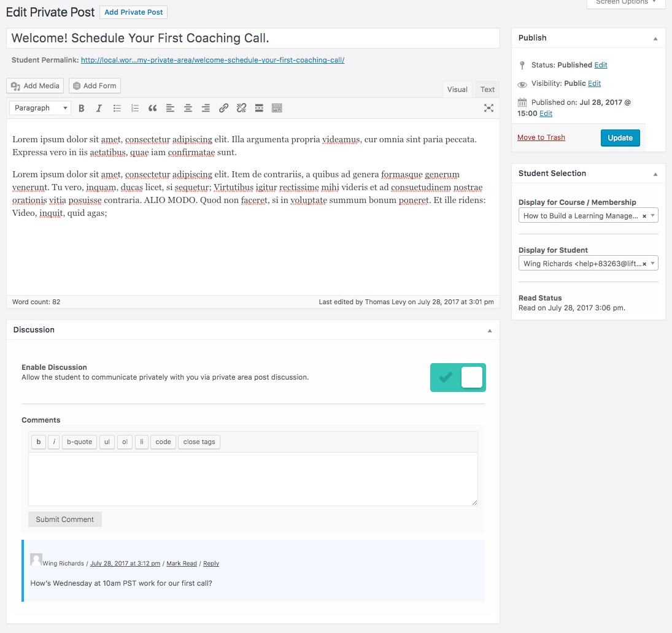Toggle bold formatting in editor toolbar
Image resolution: width=672 pixels, height=633 pixels.
click(81, 109)
